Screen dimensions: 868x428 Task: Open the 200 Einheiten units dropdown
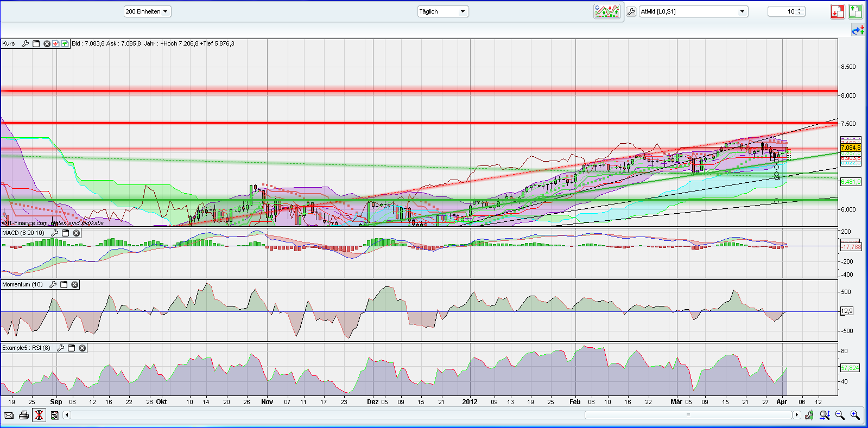[x=148, y=11]
